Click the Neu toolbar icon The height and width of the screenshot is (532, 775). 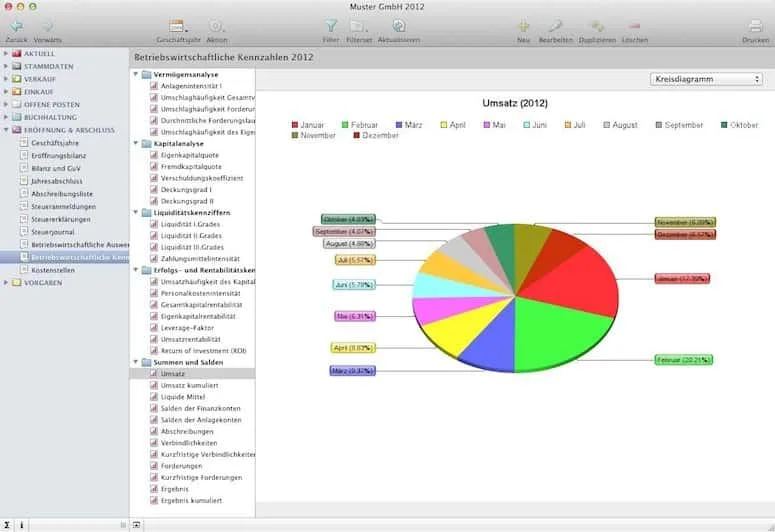point(523,26)
